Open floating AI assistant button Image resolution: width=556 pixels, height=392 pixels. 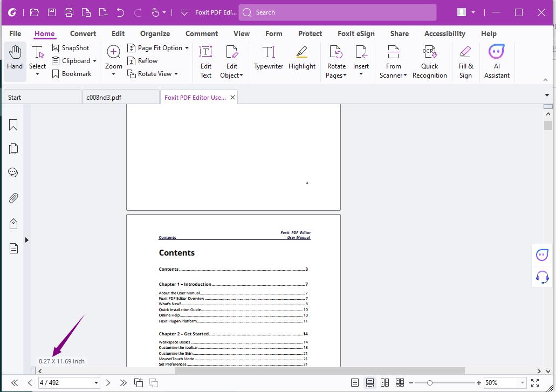coord(542,255)
